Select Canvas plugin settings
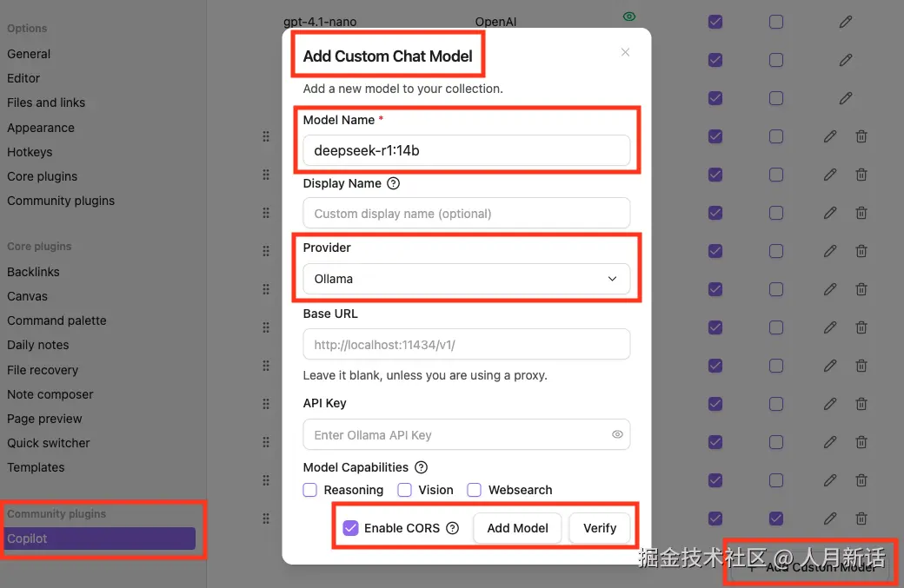Image resolution: width=904 pixels, height=588 pixels. click(x=28, y=296)
